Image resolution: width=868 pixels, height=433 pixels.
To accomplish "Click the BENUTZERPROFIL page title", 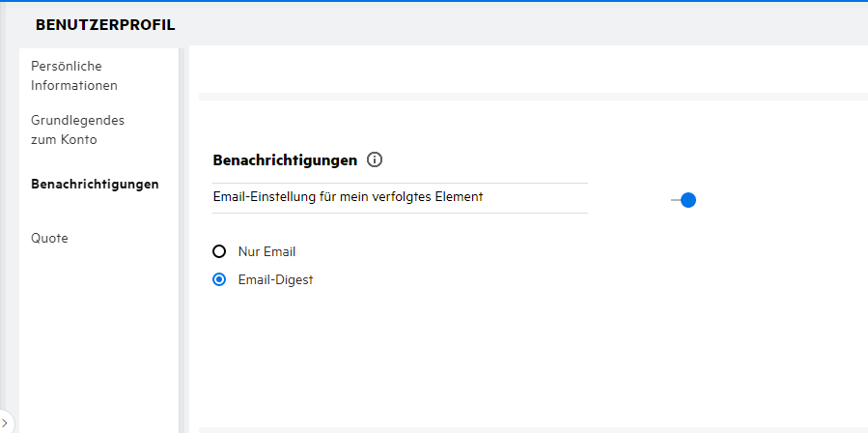I will [x=105, y=25].
